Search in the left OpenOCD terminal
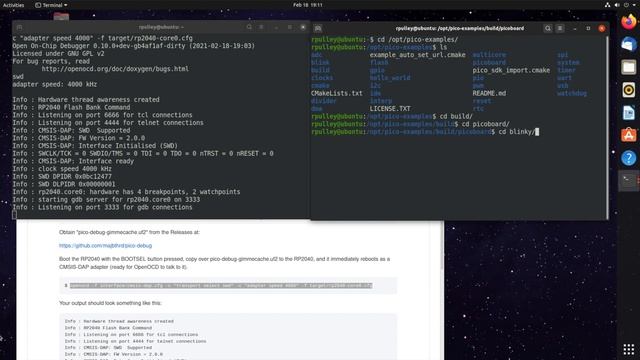This screenshot has height=360, width=640. click(x=249, y=27)
